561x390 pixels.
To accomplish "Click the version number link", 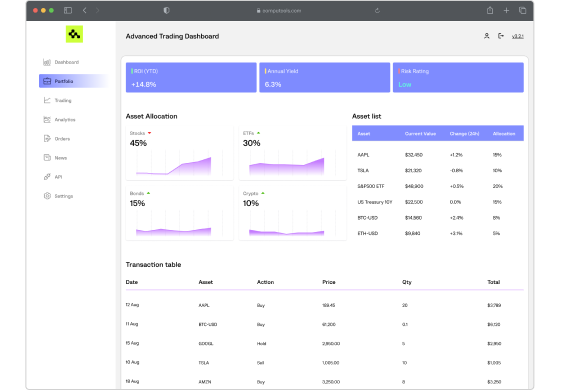I will (518, 36).
